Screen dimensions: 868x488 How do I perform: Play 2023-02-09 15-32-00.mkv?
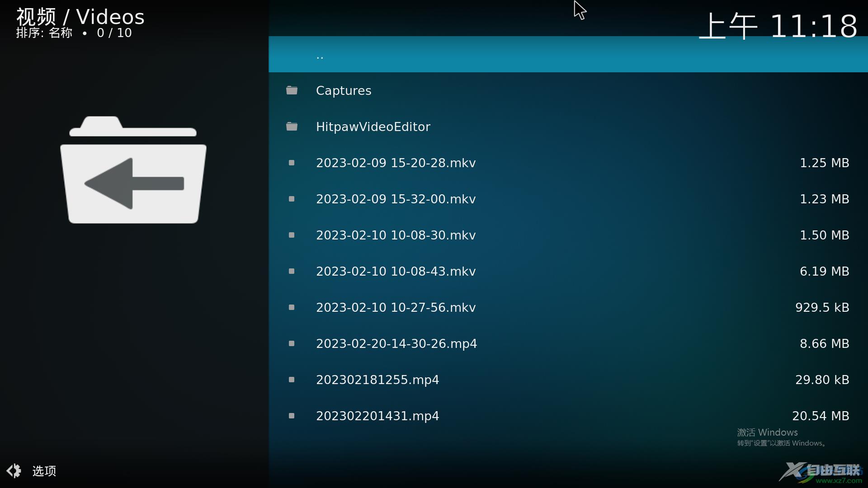(568, 199)
